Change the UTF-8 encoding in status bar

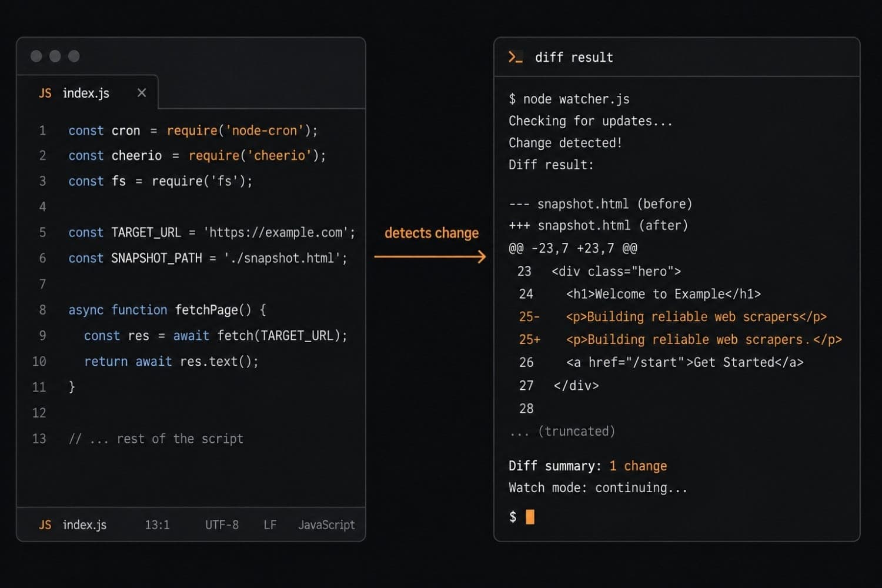coord(222,524)
